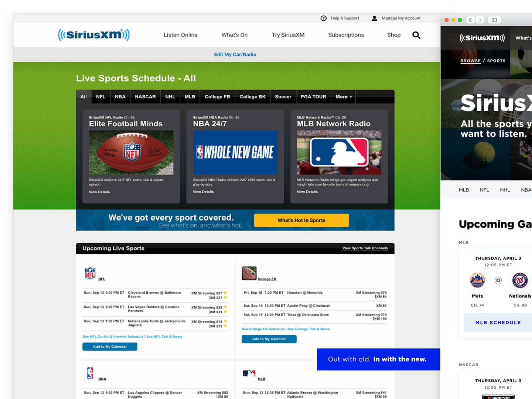Click What's Hot In Sports button
The height and width of the screenshot is (399, 532).
coord(301,220)
